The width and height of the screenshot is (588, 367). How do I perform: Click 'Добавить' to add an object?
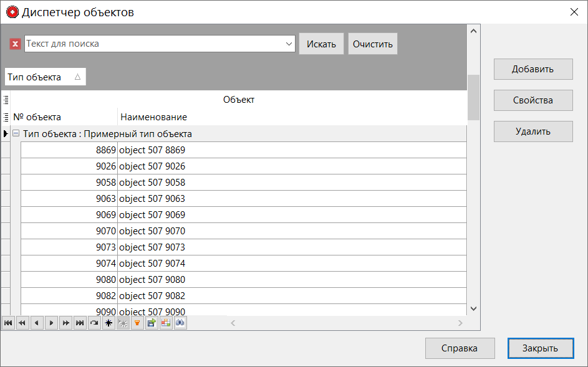[x=533, y=69]
